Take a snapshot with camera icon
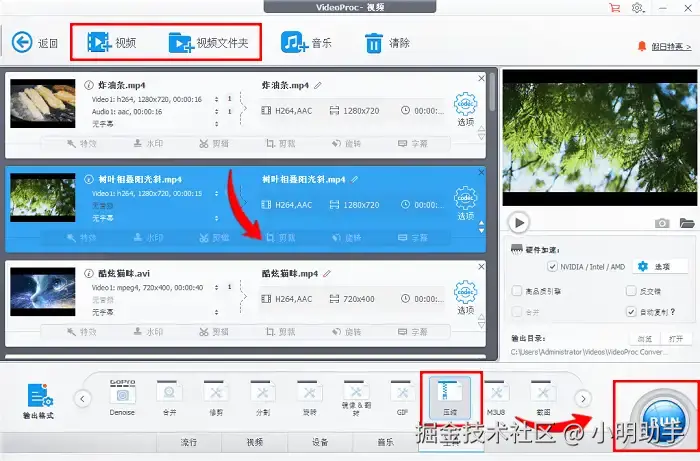Viewport: 700px width, 461px height. pos(662,223)
